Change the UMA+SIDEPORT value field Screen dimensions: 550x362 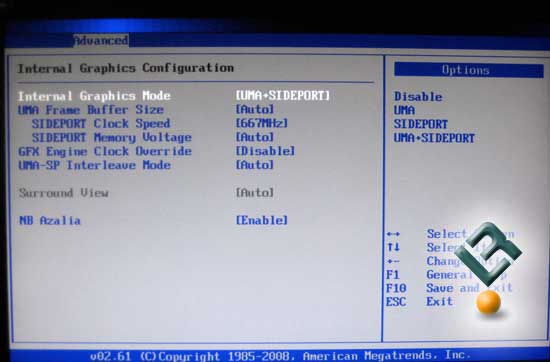tap(283, 95)
